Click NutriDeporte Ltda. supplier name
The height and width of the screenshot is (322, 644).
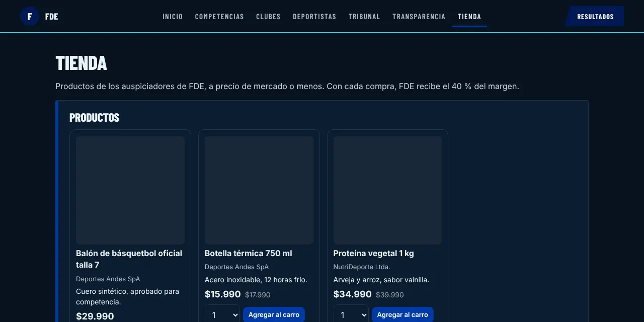pyautogui.click(x=362, y=267)
